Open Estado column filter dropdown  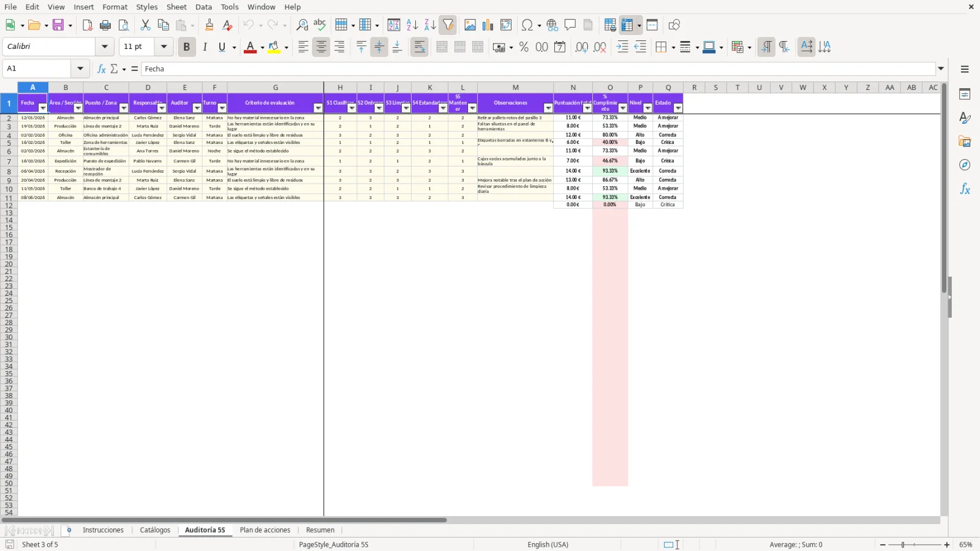point(678,108)
